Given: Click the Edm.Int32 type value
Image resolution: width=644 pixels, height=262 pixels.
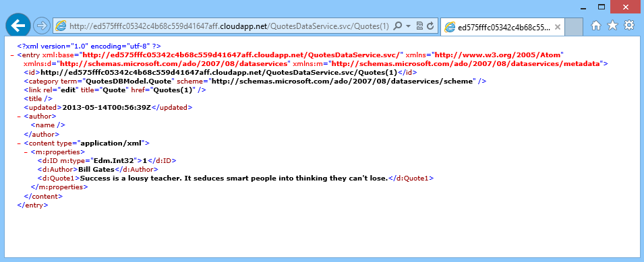Looking at the screenshot, I should (115, 161).
